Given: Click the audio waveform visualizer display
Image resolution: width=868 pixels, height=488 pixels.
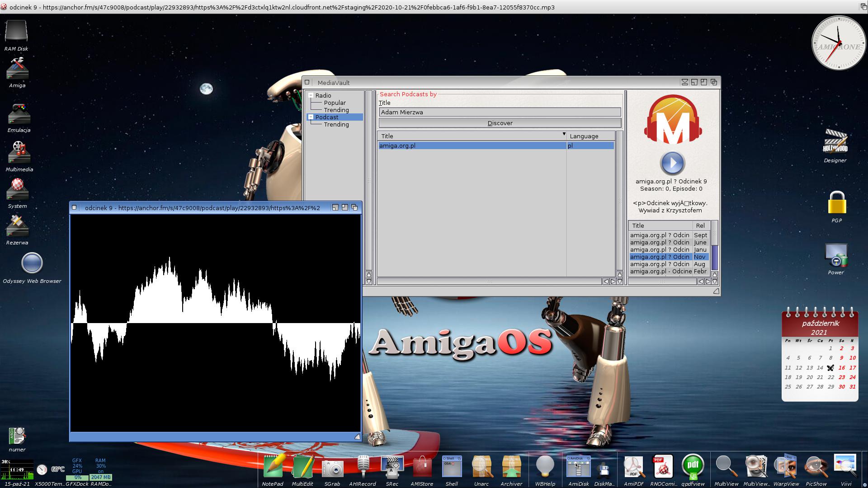Looking at the screenshot, I should click(x=216, y=323).
